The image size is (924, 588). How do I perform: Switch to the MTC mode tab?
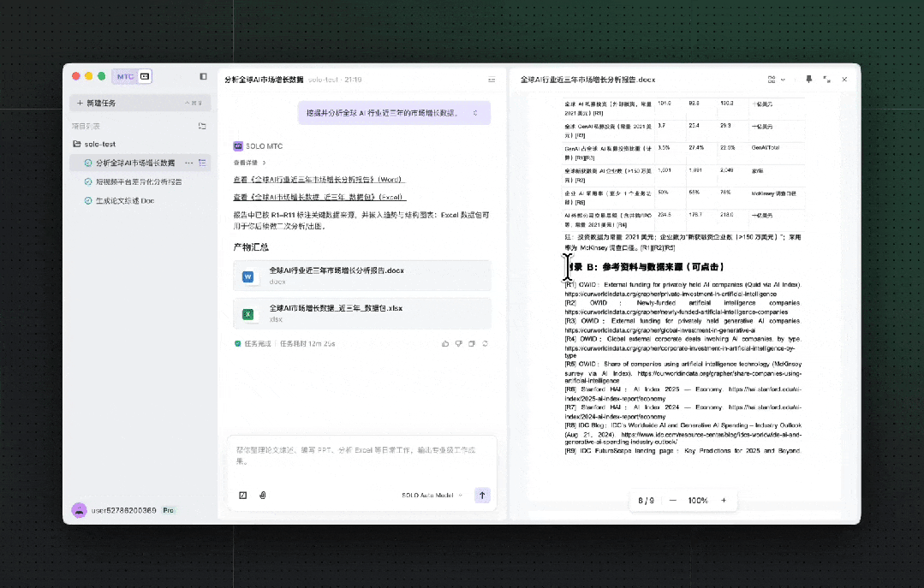125,76
